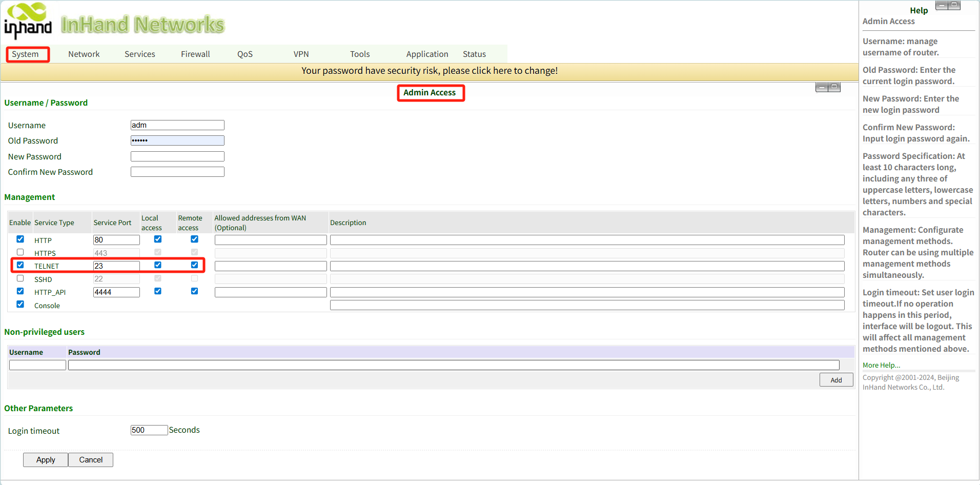Open the More Help link
Viewport: 980px width, 485px height.
point(881,365)
